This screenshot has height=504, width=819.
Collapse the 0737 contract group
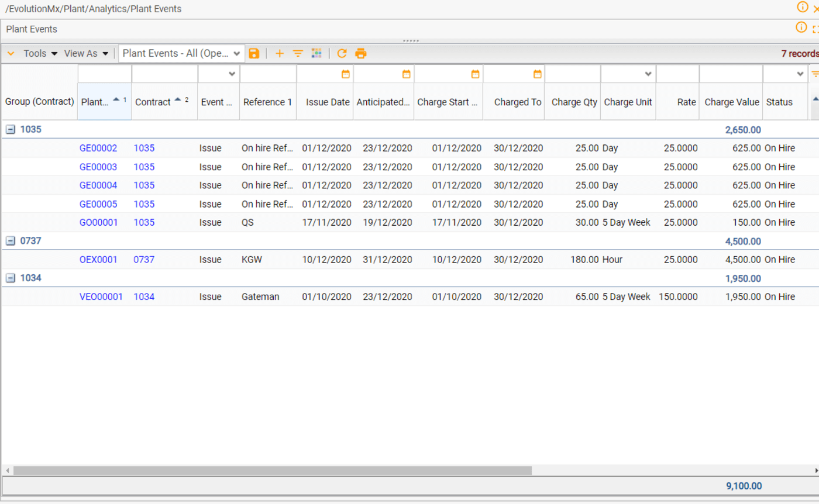[x=11, y=241]
